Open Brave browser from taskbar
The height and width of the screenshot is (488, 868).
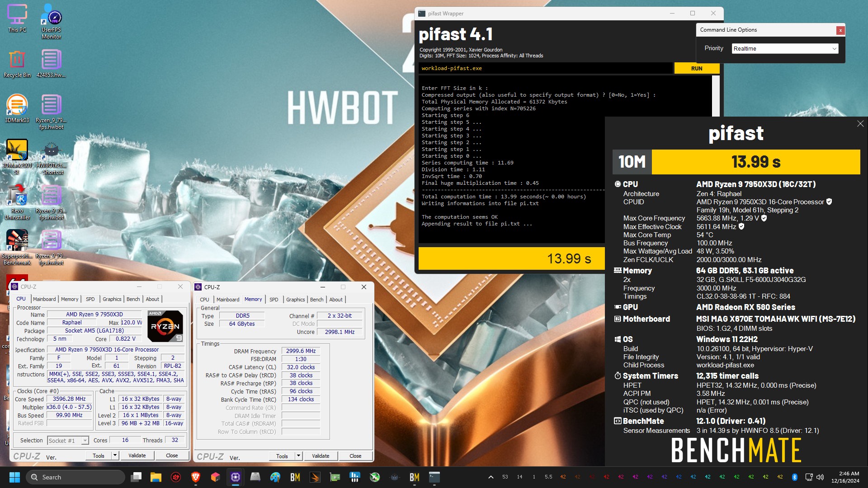pos(196,477)
